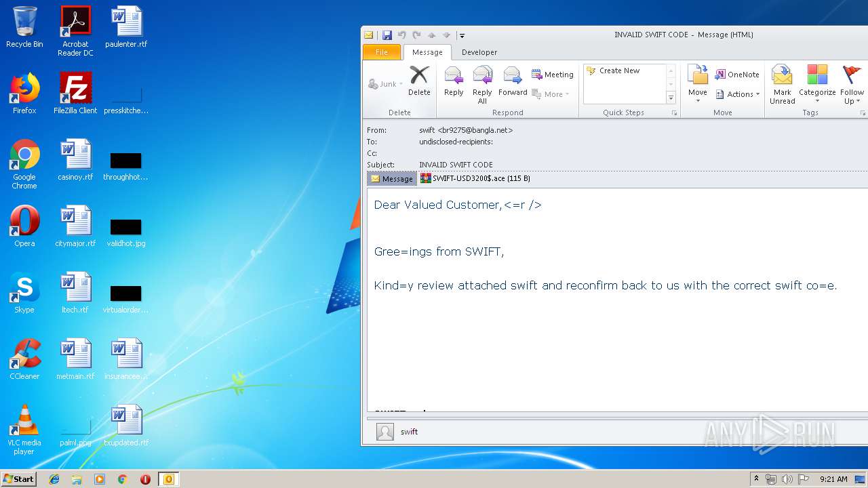Launch CCleaner desktop shortcut
Viewport: 868px width, 488px height.
(x=24, y=359)
